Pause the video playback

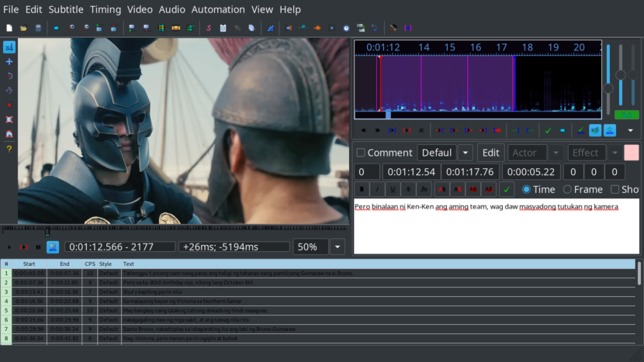(38, 247)
